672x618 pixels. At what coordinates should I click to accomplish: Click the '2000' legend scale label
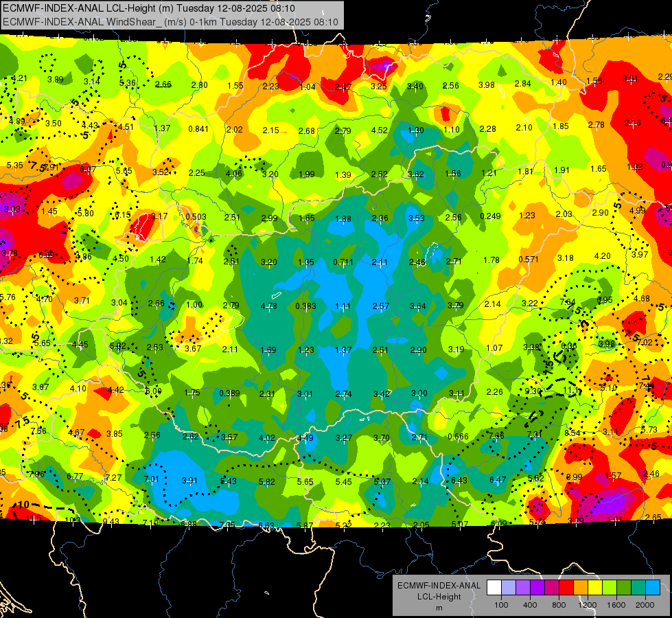tap(645, 605)
